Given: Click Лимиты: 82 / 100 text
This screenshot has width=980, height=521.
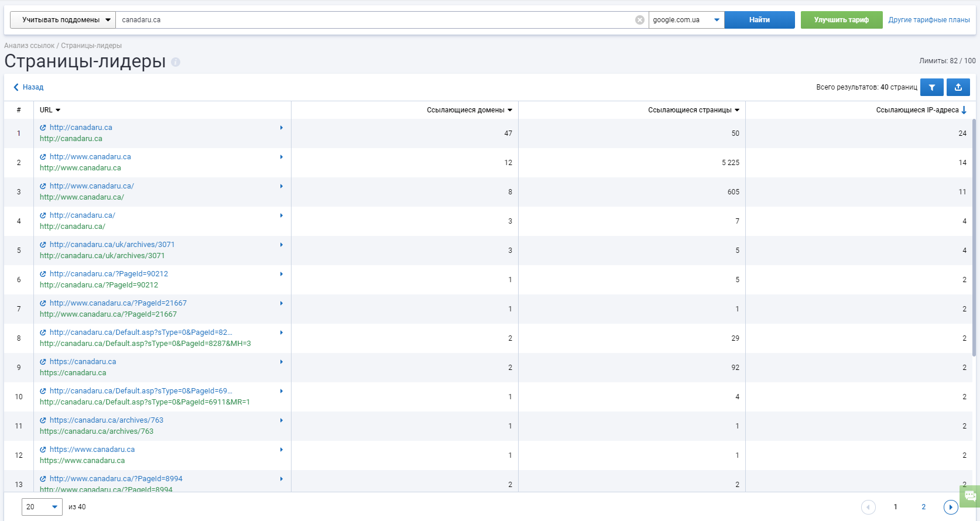Looking at the screenshot, I should (947, 61).
